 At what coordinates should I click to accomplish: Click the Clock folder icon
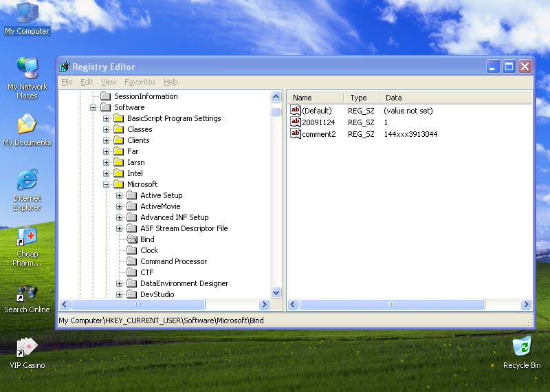pos(132,250)
